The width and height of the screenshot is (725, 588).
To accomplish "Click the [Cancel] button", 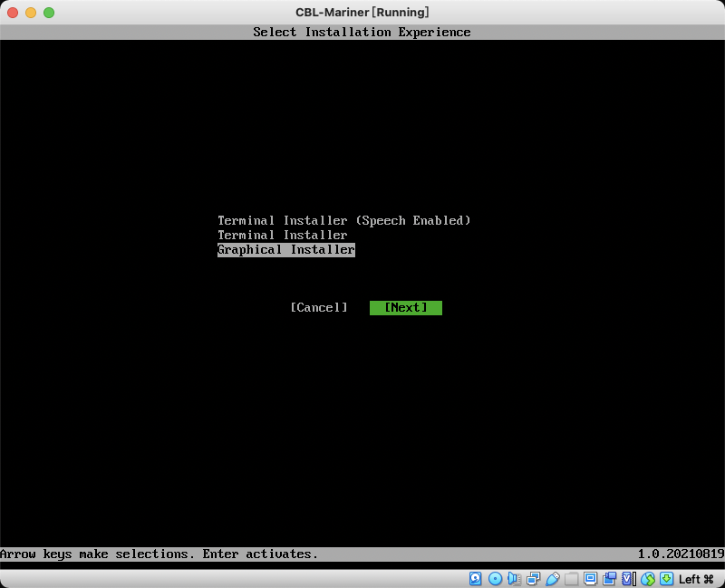I will (319, 308).
